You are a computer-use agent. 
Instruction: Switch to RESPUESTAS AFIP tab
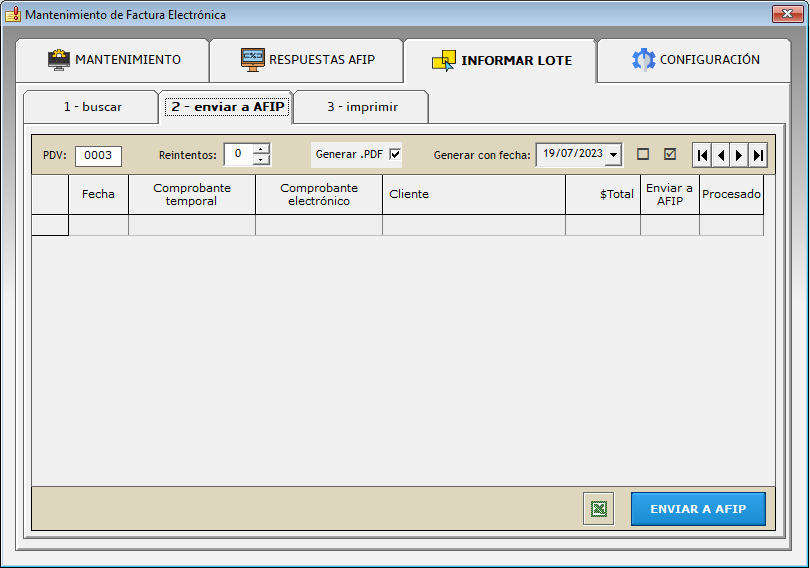[307, 60]
